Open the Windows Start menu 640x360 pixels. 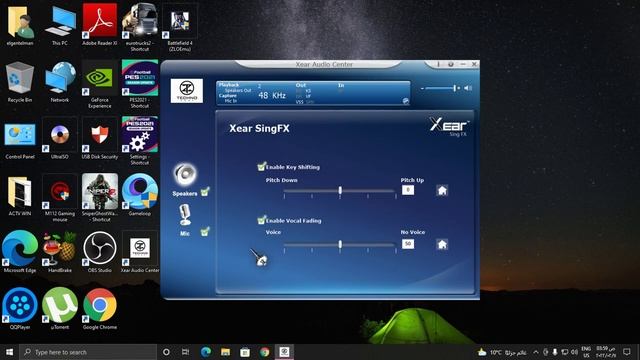[9, 352]
